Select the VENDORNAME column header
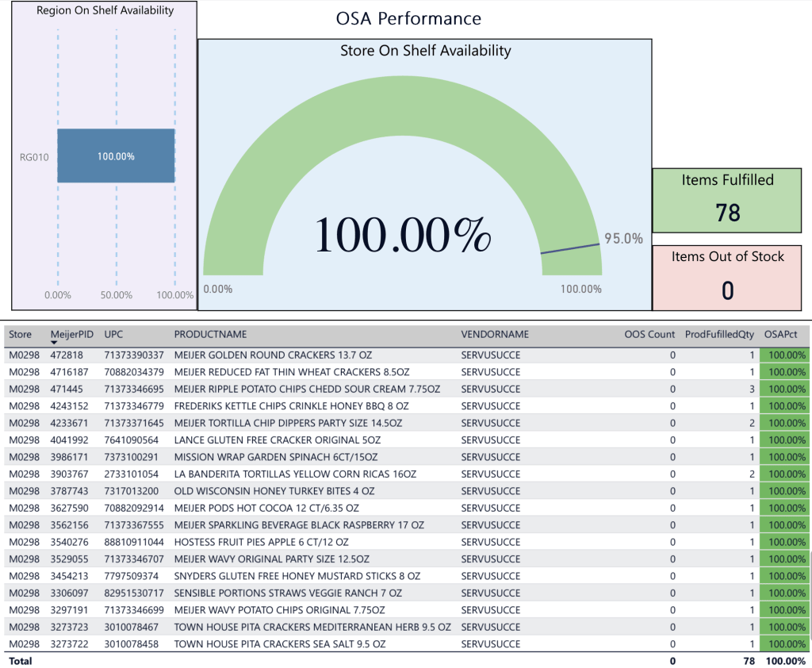 coord(495,334)
